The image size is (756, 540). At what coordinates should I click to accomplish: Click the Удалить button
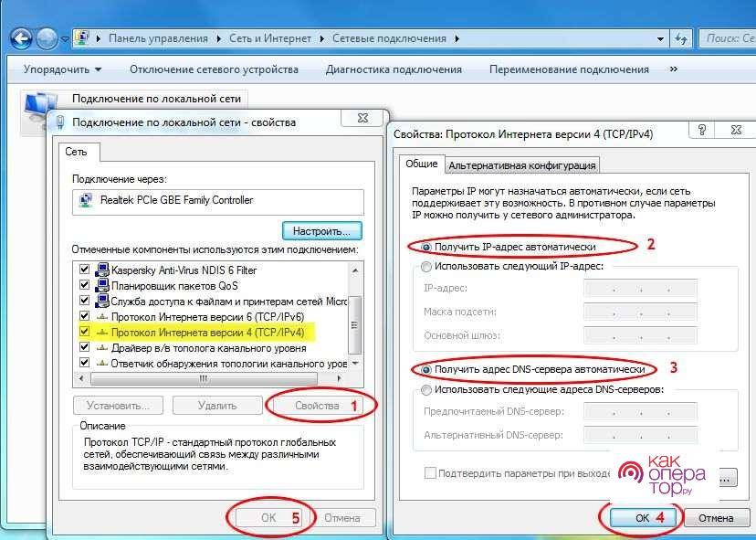(217, 406)
